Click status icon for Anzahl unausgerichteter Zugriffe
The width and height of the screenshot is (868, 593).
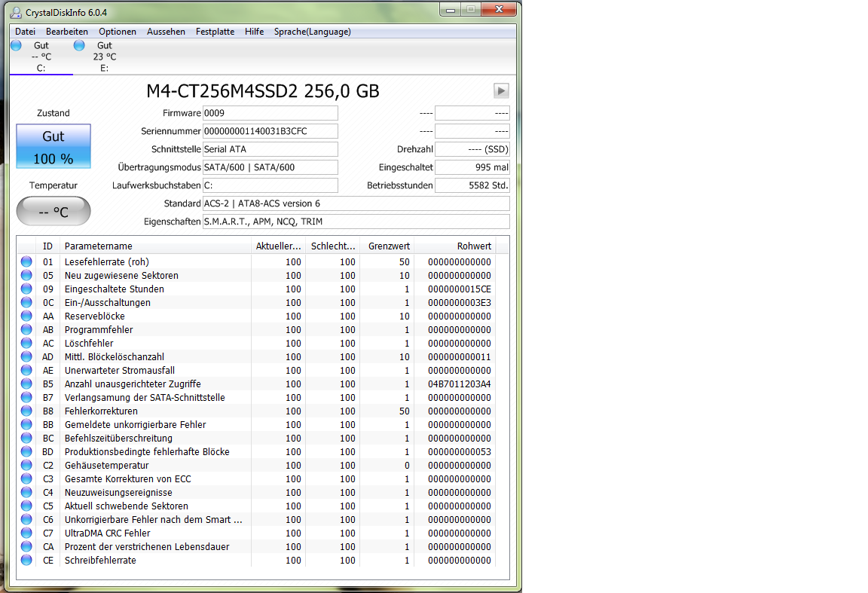point(26,384)
